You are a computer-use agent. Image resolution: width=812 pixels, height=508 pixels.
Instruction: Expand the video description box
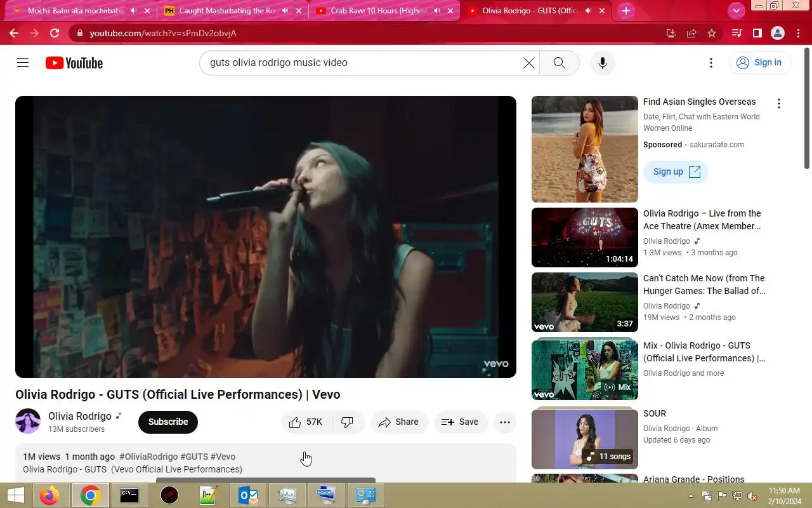tap(266, 463)
